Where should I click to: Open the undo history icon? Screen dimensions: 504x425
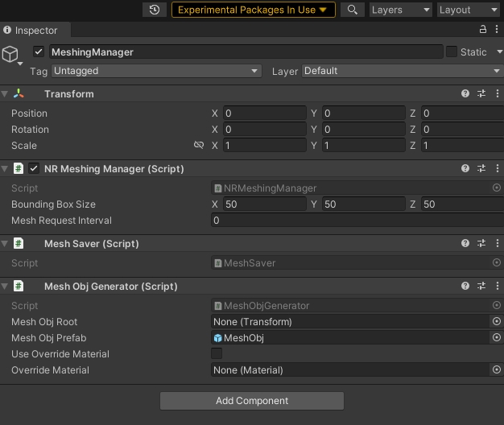(155, 10)
